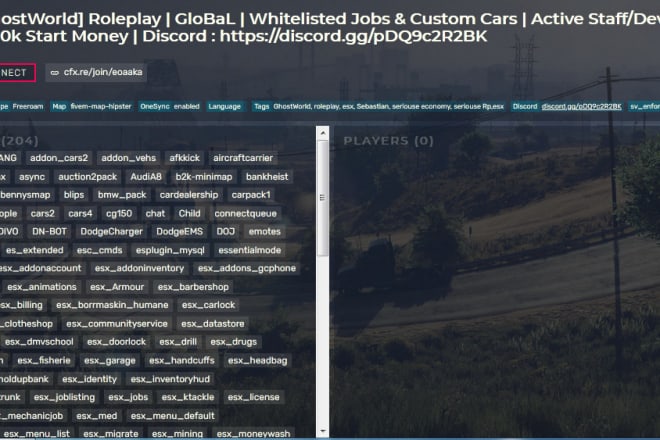The width and height of the screenshot is (660, 440).
Task: Select the esx_dmvschool resource
Action: coord(39,342)
